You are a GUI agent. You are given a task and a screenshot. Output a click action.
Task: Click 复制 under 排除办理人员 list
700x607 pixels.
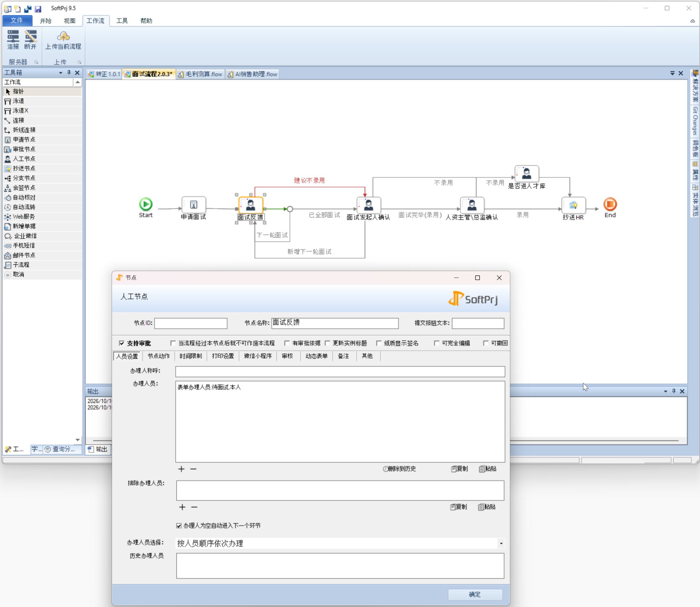(x=459, y=507)
